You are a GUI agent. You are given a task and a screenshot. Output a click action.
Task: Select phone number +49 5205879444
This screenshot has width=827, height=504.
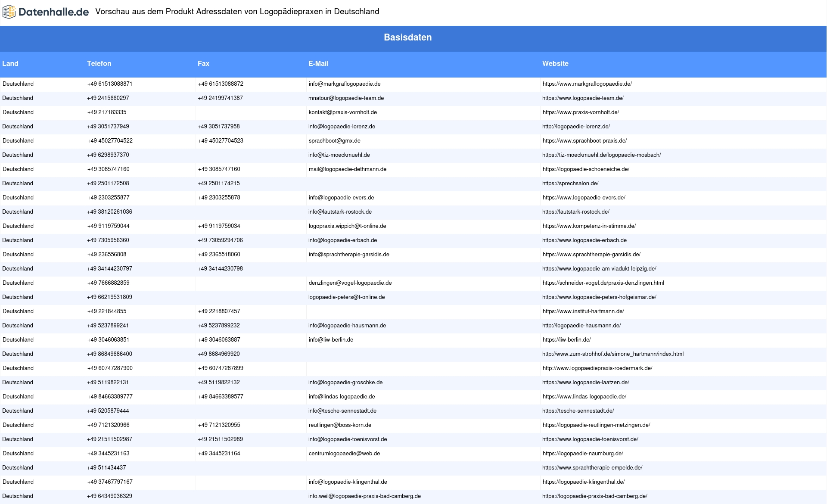click(x=108, y=411)
